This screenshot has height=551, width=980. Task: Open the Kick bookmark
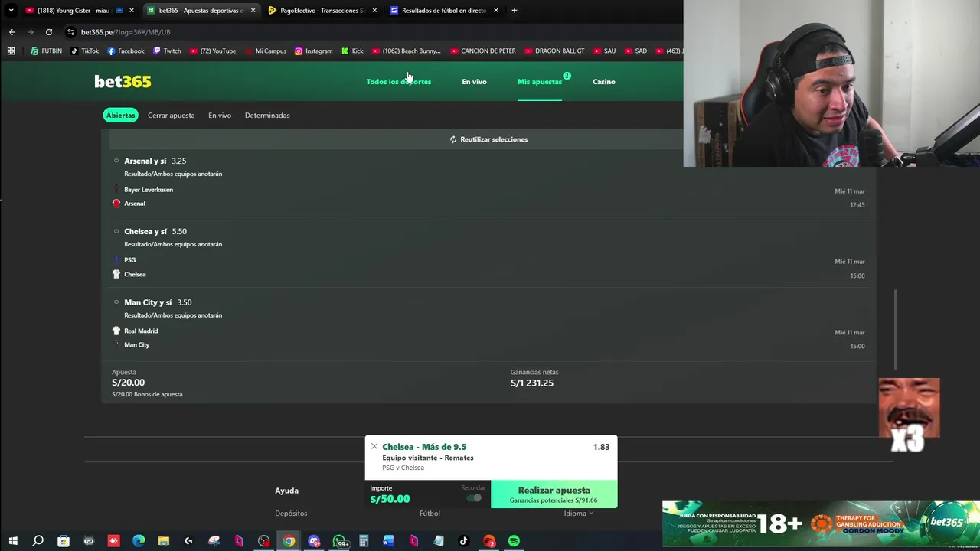pos(352,51)
